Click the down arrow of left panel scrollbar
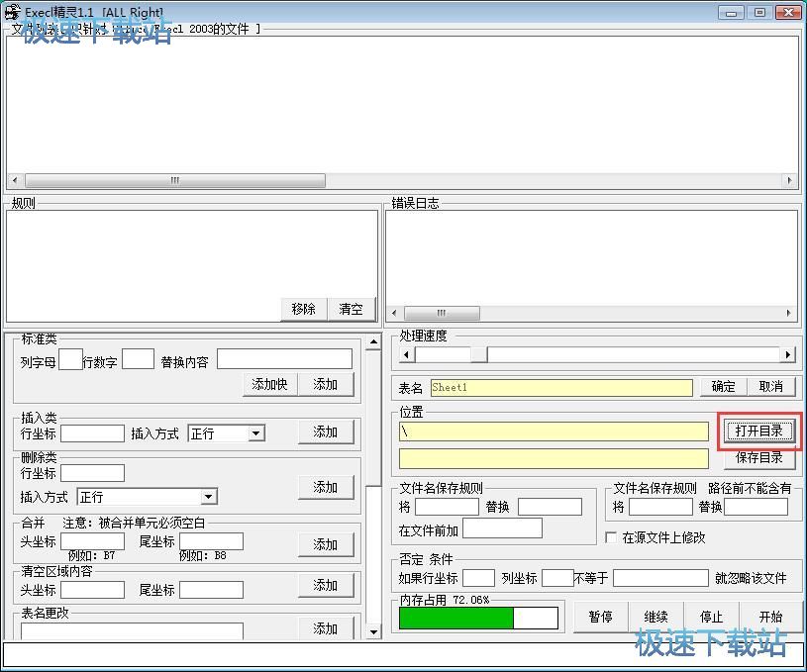 coord(373,631)
